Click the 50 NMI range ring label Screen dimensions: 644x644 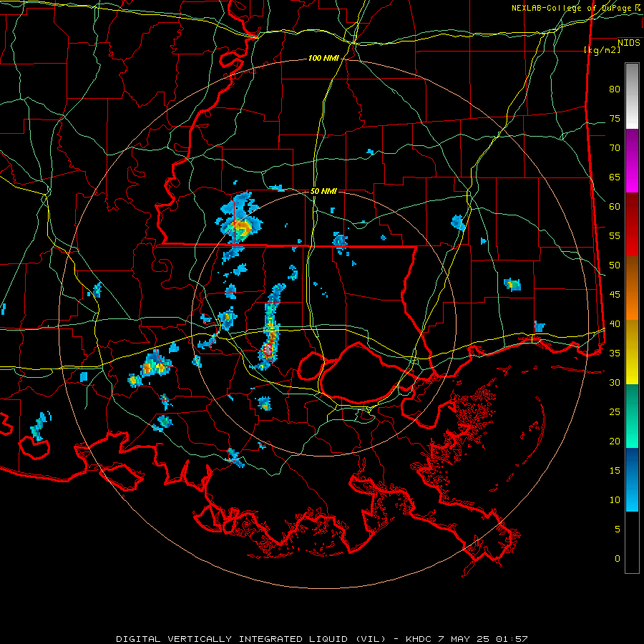point(323,191)
